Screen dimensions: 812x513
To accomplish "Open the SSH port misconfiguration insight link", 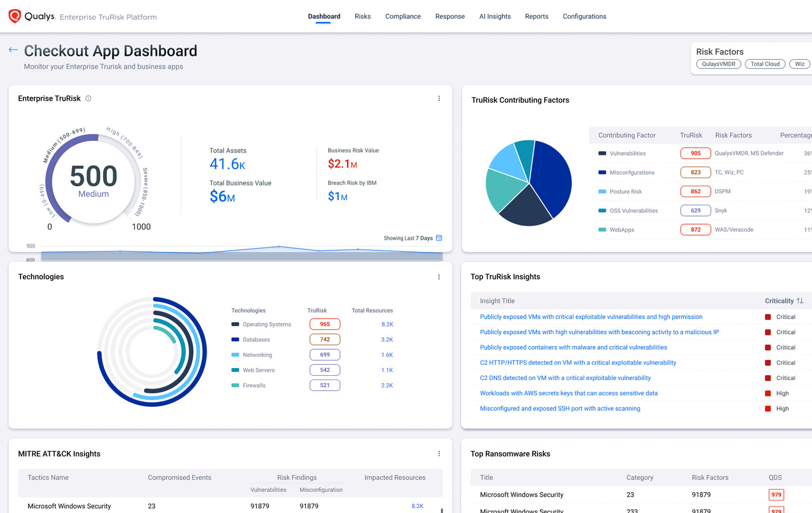I will pos(560,408).
